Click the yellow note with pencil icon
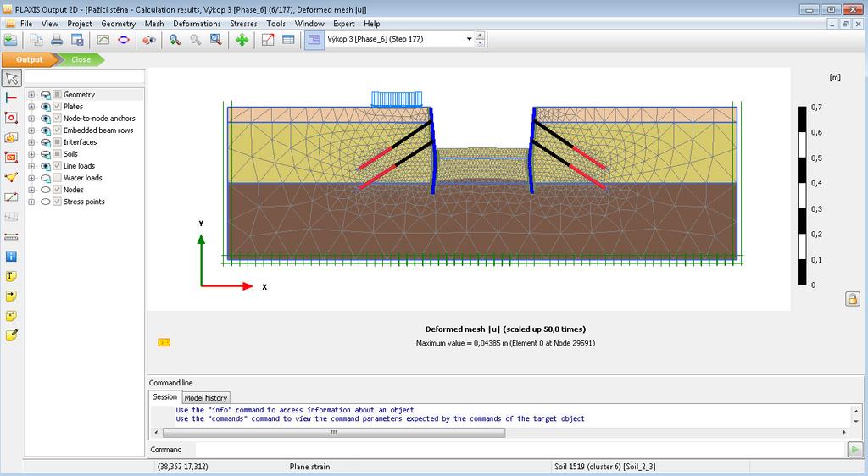868x476 pixels. tap(11, 335)
